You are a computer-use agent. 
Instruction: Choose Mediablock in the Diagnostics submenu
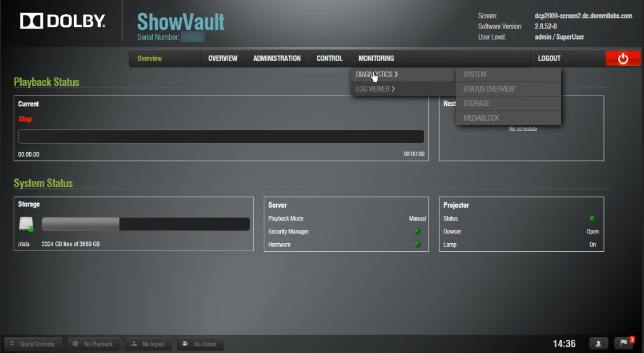tap(481, 118)
